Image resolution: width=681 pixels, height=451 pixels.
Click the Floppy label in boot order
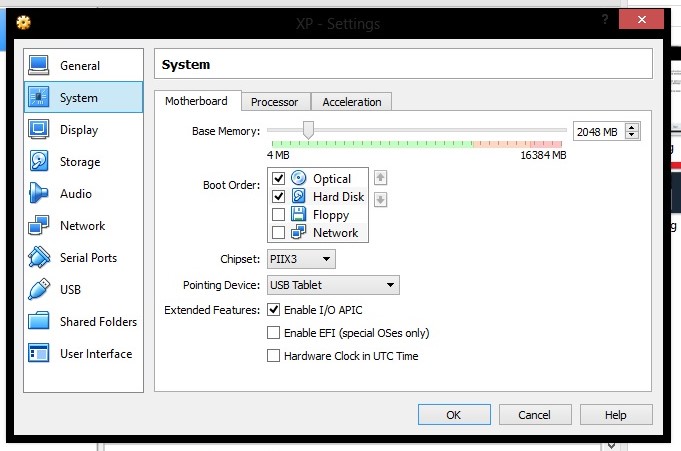[331, 215]
